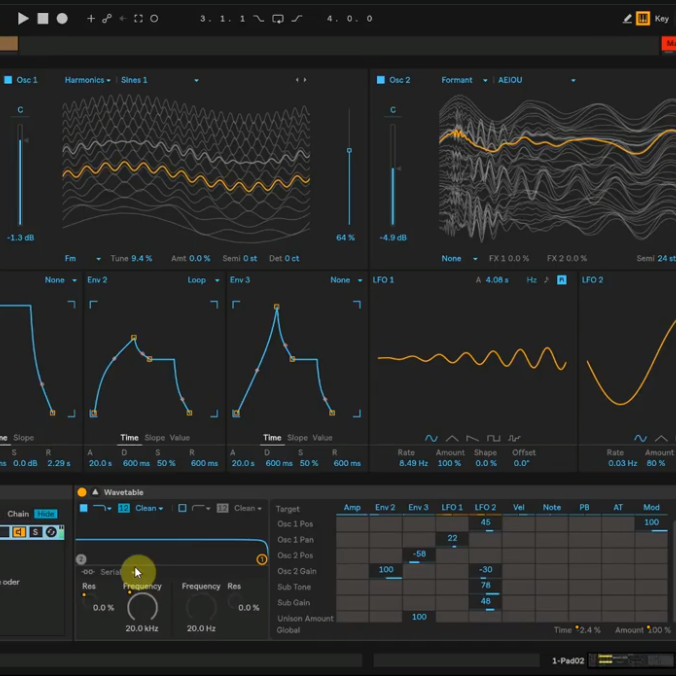Click the Session Record circle icon
The image size is (676, 676).
click(154, 19)
